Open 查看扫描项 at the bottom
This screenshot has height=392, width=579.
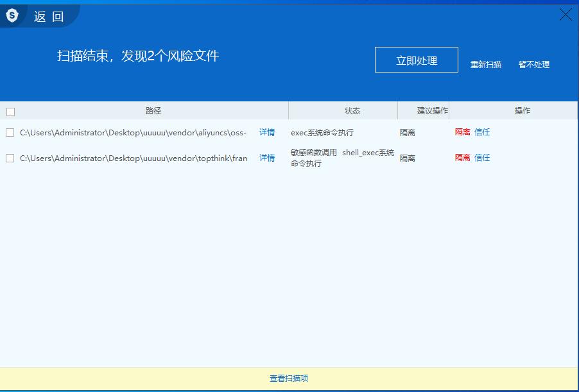[x=289, y=379]
